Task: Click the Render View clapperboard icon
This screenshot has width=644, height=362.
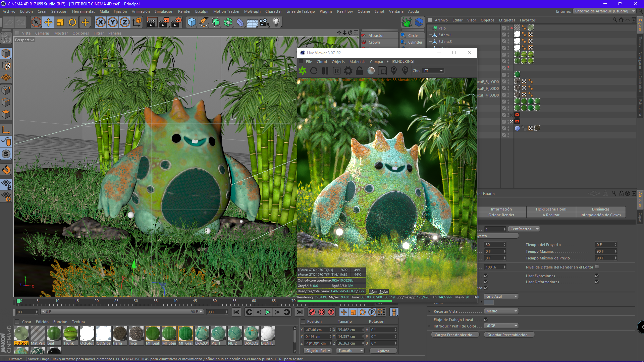Action: [152, 22]
